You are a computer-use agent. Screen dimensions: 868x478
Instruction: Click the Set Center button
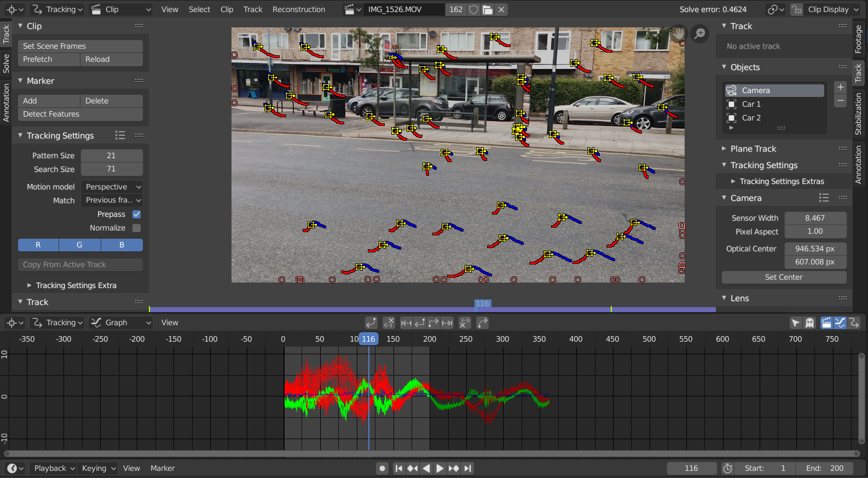point(784,277)
